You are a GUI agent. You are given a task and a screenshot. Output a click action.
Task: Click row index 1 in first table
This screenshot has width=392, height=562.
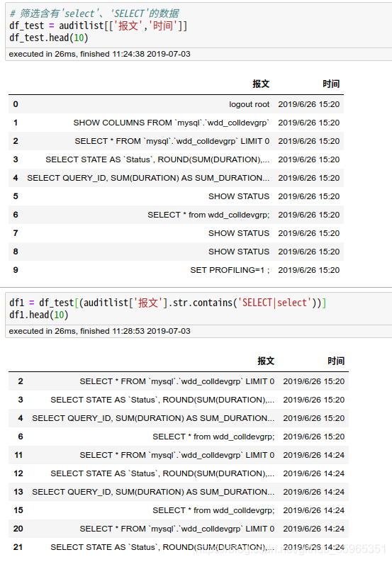tap(16, 123)
